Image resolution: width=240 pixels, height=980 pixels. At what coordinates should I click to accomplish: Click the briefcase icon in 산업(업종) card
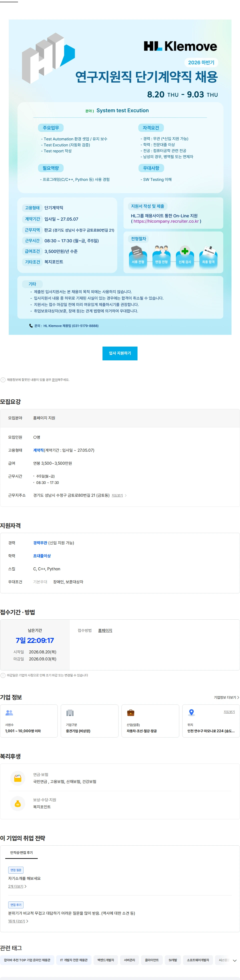point(131,712)
